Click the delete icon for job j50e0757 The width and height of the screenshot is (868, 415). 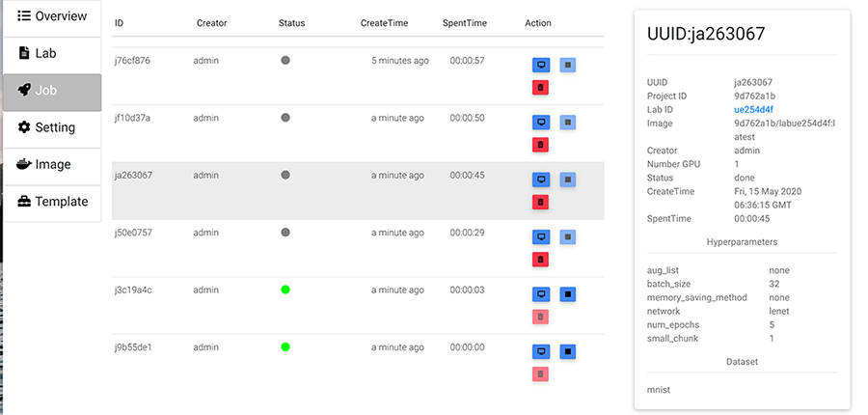point(541,260)
